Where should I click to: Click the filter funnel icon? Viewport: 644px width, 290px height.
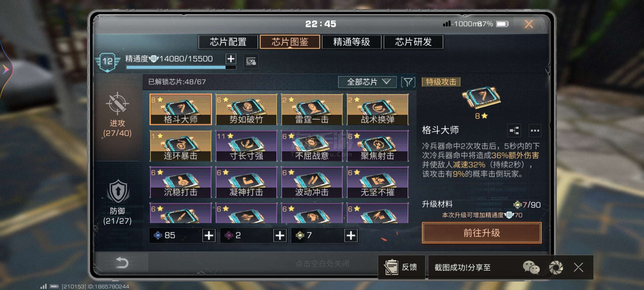pos(408,82)
